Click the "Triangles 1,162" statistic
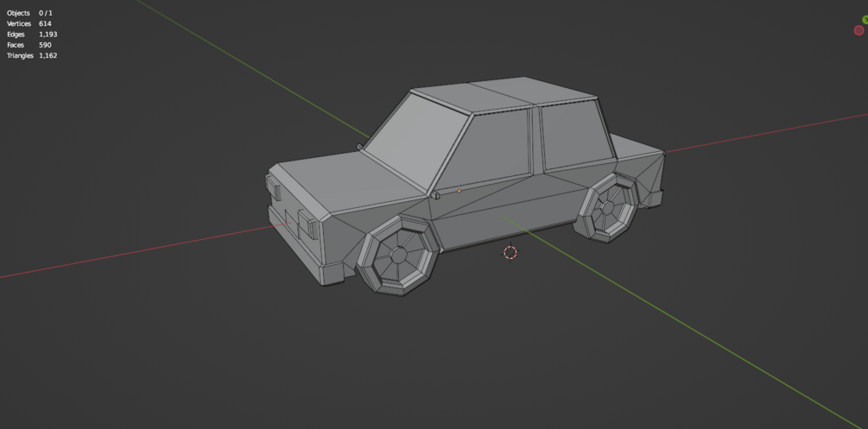Viewport: 868px width, 429px height. [x=32, y=55]
